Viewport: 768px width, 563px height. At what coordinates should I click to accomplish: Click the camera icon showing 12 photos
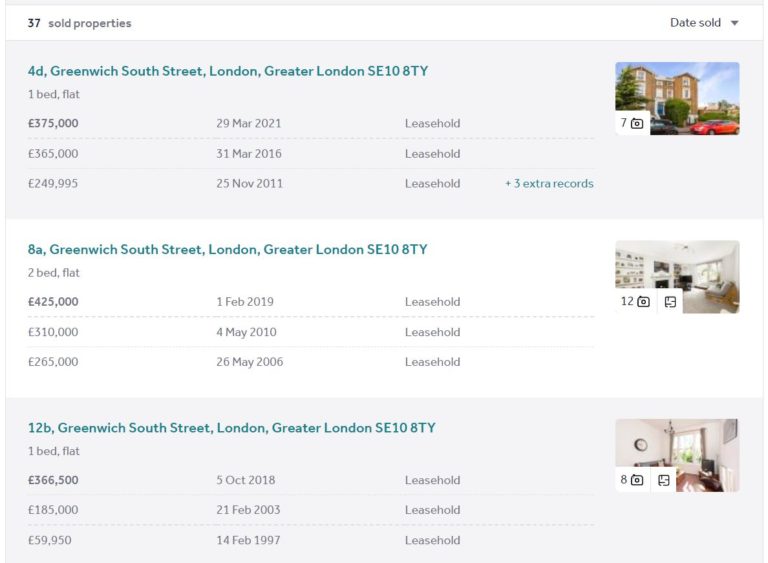point(644,301)
